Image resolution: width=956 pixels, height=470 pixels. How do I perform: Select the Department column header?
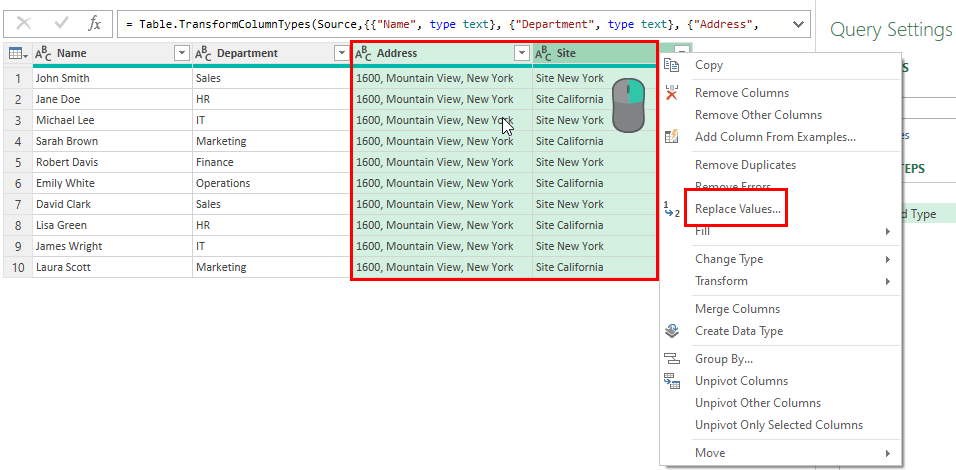pyautogui.click(x=272, y=54)
